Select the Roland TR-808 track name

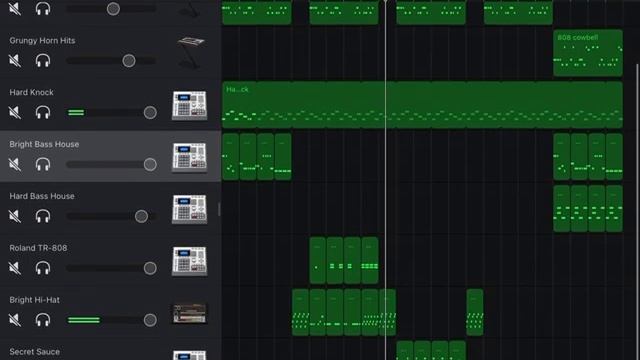[x=38, y=248]
